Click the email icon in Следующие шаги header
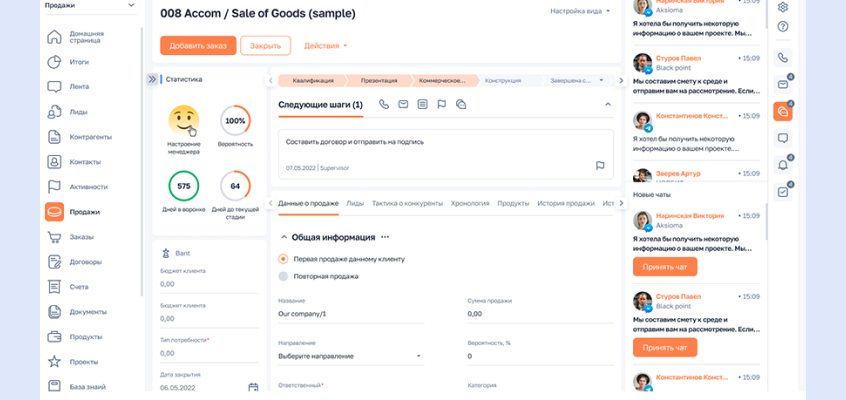Screen dimensions: 846x400 403,104
